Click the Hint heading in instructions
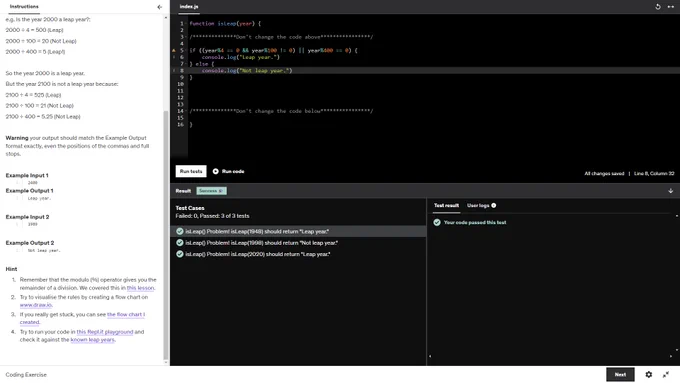 point(11,269)
